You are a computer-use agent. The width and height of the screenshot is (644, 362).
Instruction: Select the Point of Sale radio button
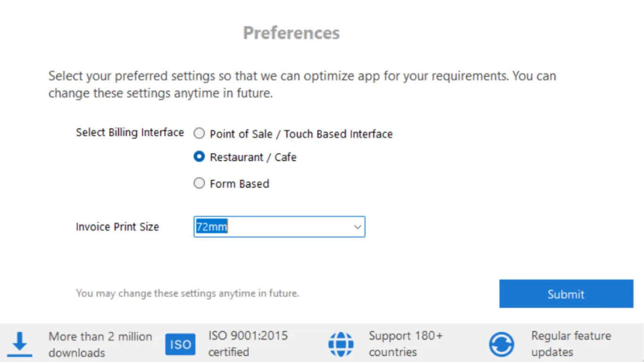199,134
